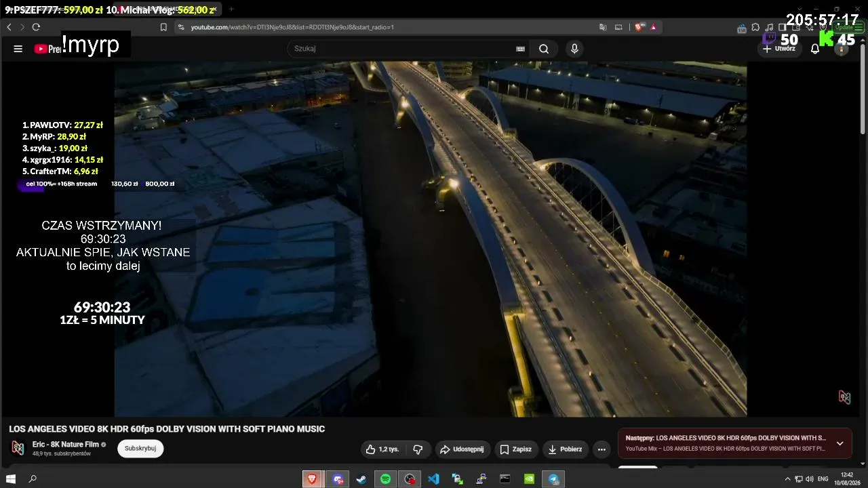
Task: Click the Los Angeles video player
Action: coord(431,239)
